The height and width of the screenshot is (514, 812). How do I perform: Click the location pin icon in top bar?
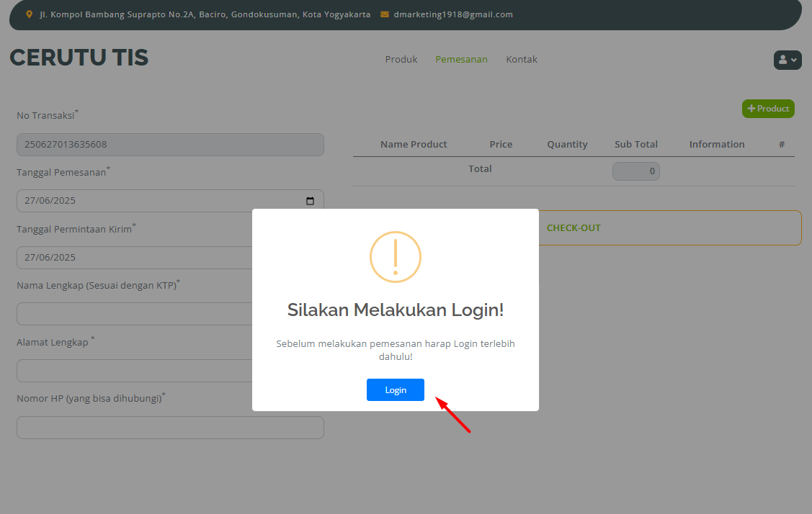(30, 14)
